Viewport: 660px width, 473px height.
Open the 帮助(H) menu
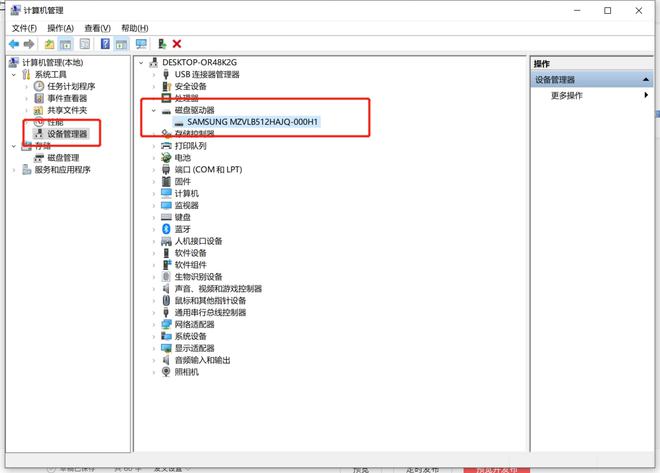(x=134, y=28)
